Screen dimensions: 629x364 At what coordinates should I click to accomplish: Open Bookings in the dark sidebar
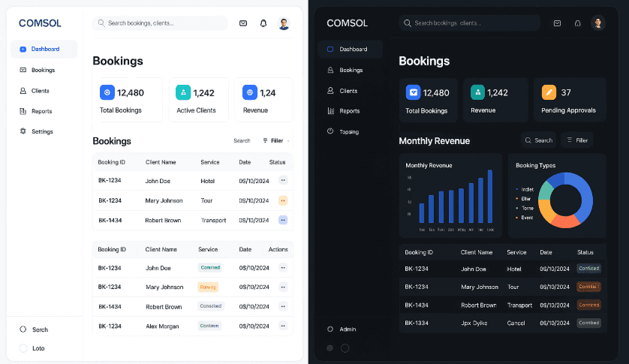[350, 70]
